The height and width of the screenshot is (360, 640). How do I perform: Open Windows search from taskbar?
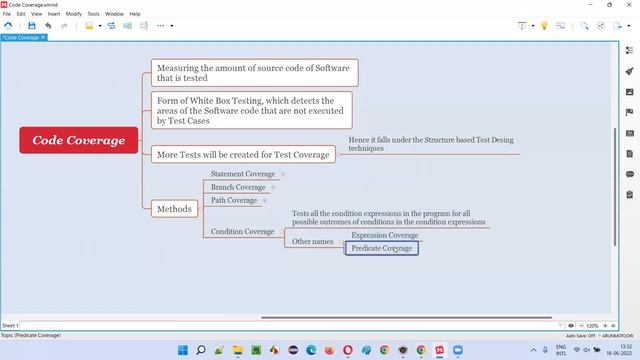tap(201, 350)
